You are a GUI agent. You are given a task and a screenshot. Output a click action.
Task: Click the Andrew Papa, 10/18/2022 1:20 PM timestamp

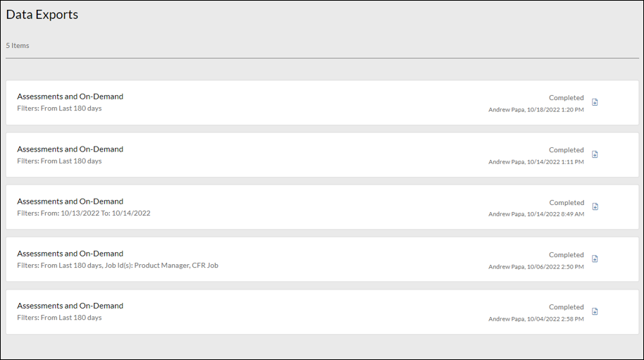(535, 110)
